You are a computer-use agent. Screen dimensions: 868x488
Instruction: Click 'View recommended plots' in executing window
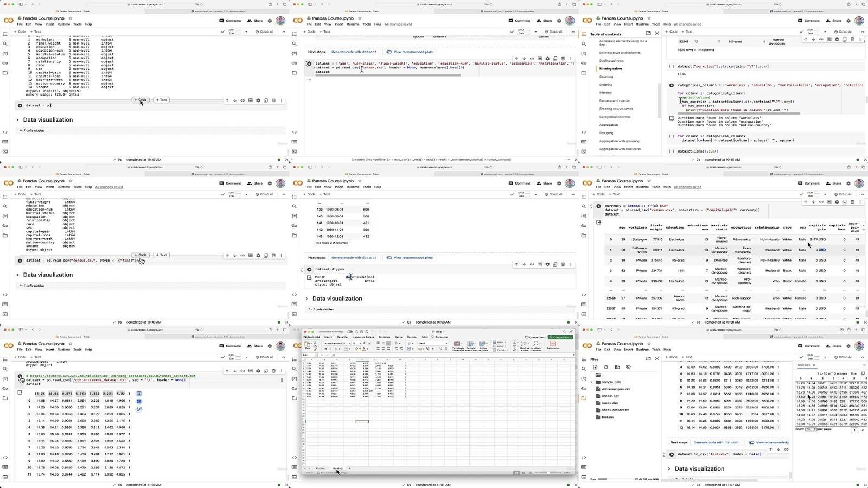410,52
